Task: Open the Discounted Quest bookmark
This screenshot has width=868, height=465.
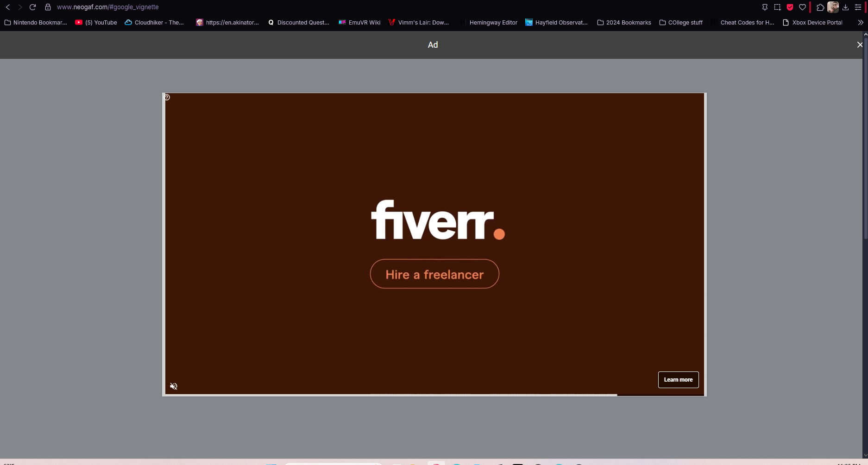Action: [x=298, y=22]
